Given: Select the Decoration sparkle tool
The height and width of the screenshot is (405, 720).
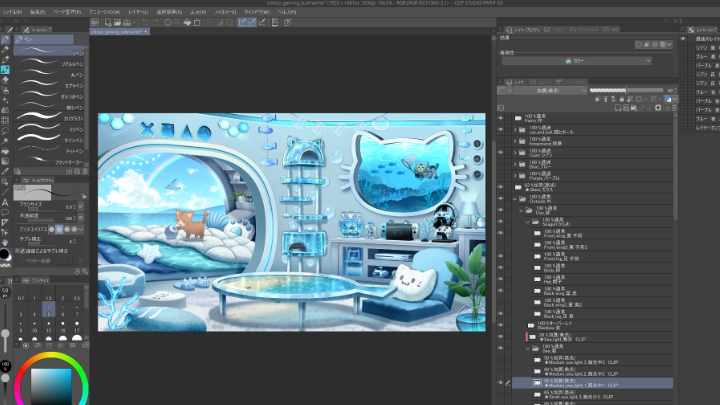Looking at the screenshot, I should tap(5, 100).
